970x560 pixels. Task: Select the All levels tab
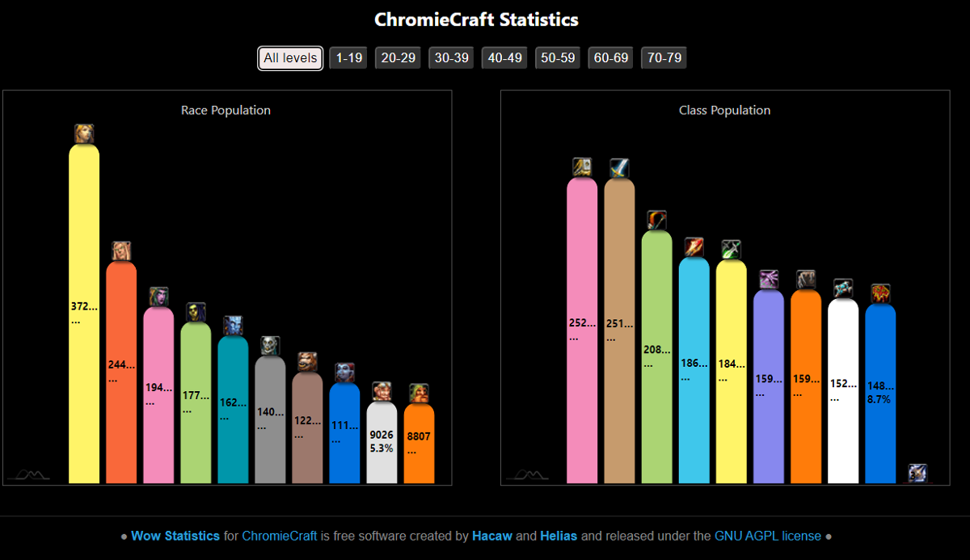pyautogui.click(x=290, y=57)
